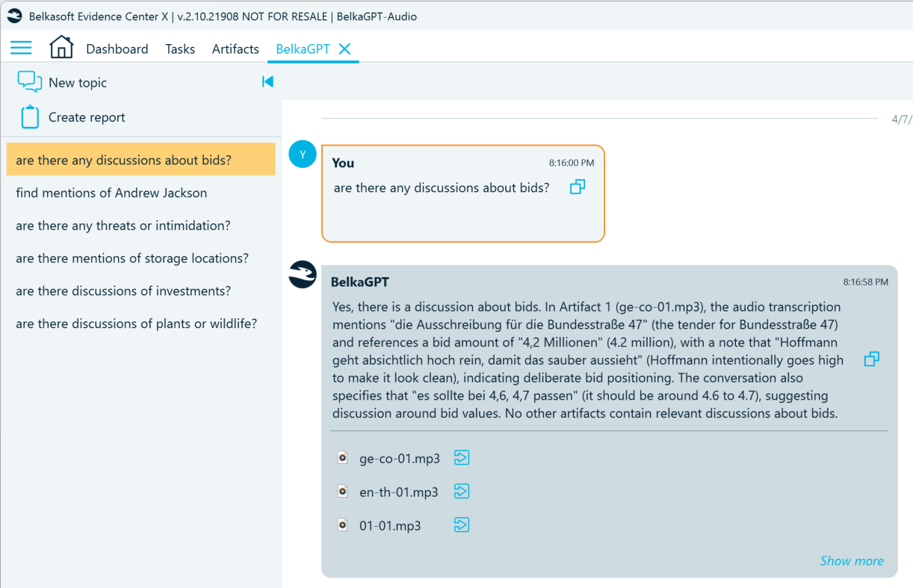Open the threats or intimidation topic
The image size is (913, 588).
click(123, 226)
